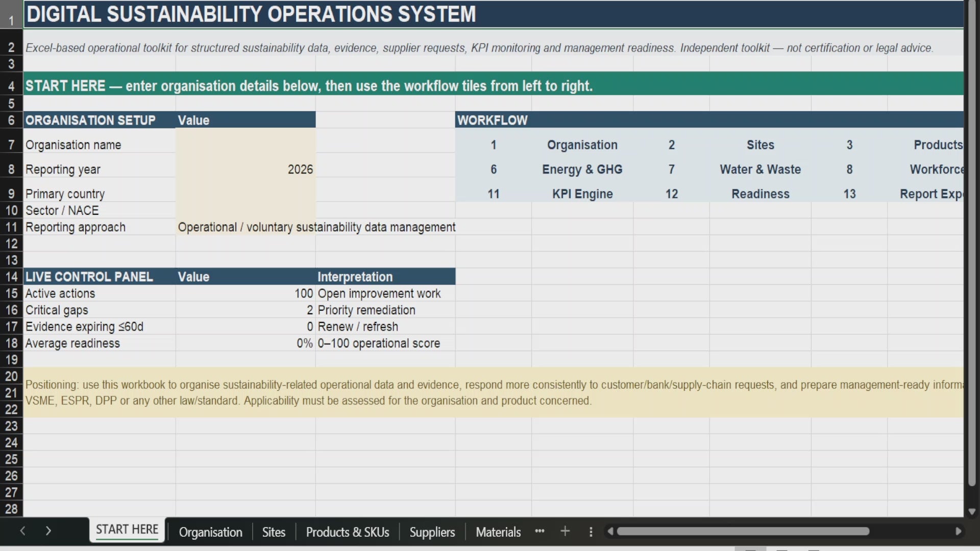
Task: Click the horizontal scrollbar left arrow
Action: [x=610, y=531]
